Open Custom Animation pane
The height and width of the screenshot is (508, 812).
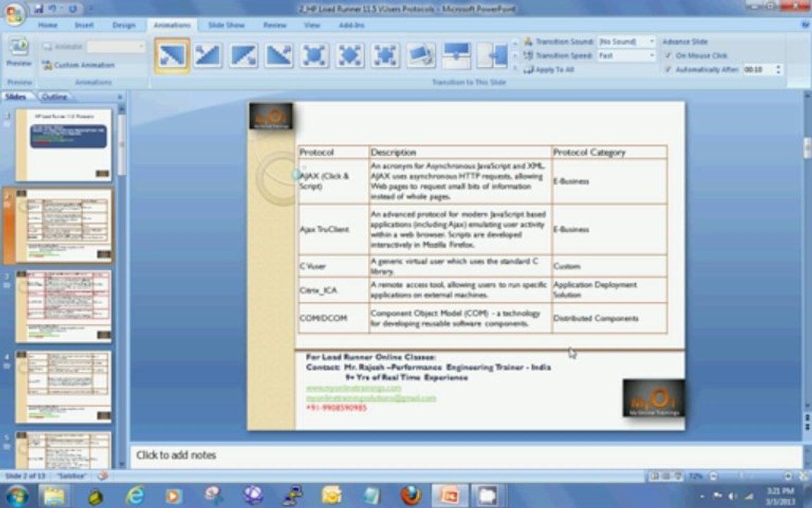(78, 66)
